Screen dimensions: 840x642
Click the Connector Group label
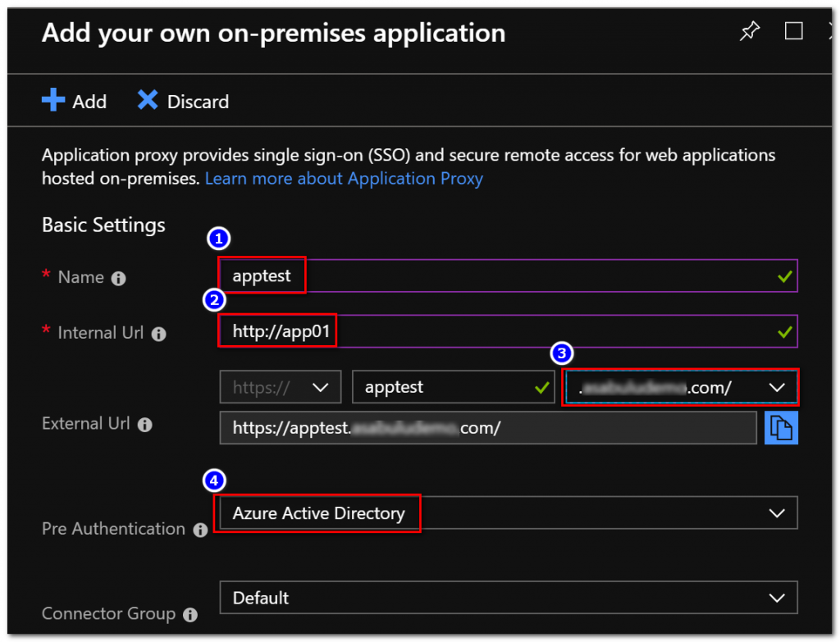[109, 613]
